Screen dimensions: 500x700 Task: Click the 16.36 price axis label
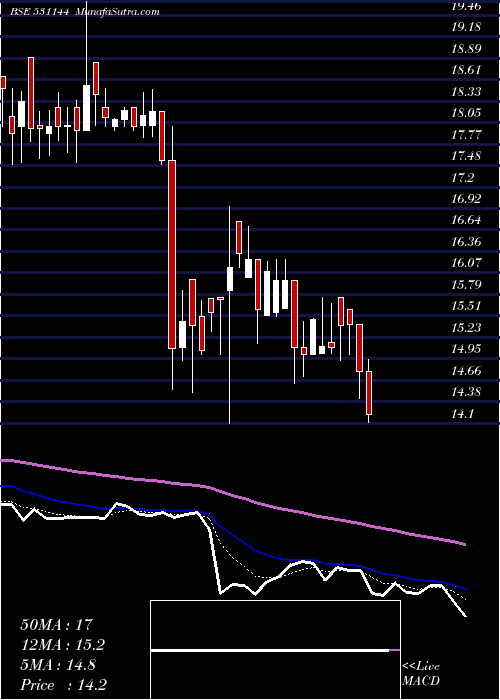[465, 242]
